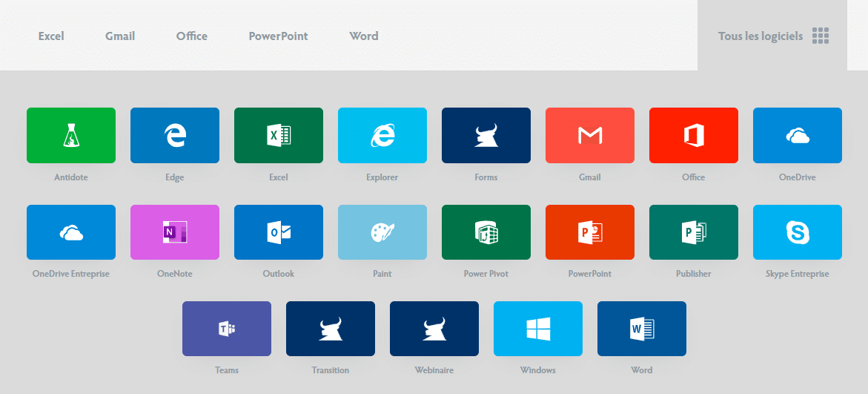Select the Office top tab
Image resolution: width=868 pixels, height=394 pixels.
191,36
